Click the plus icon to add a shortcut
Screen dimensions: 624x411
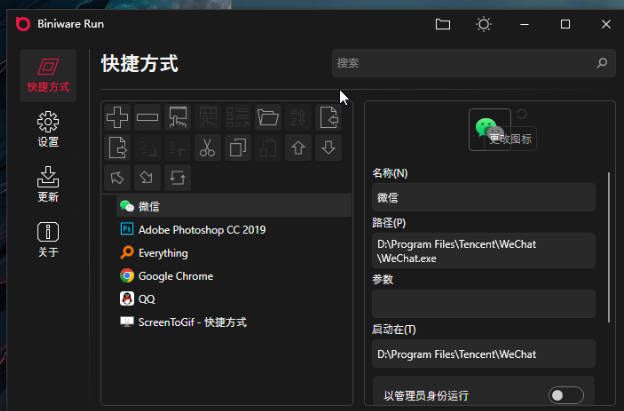click(x=117, y=117)
